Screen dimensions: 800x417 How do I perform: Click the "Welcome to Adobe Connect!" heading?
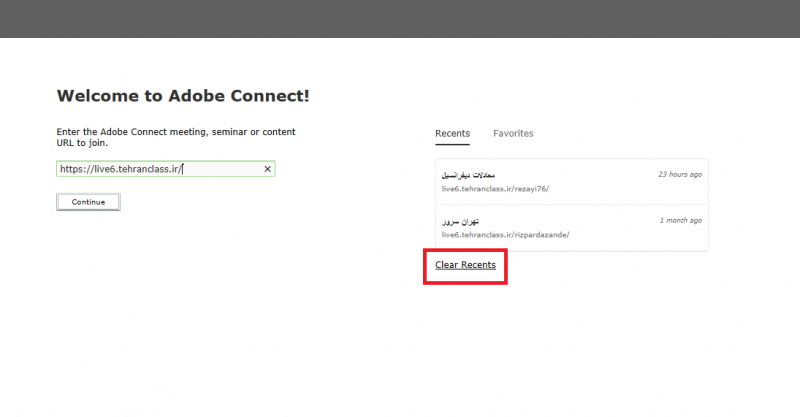point(183,96)
